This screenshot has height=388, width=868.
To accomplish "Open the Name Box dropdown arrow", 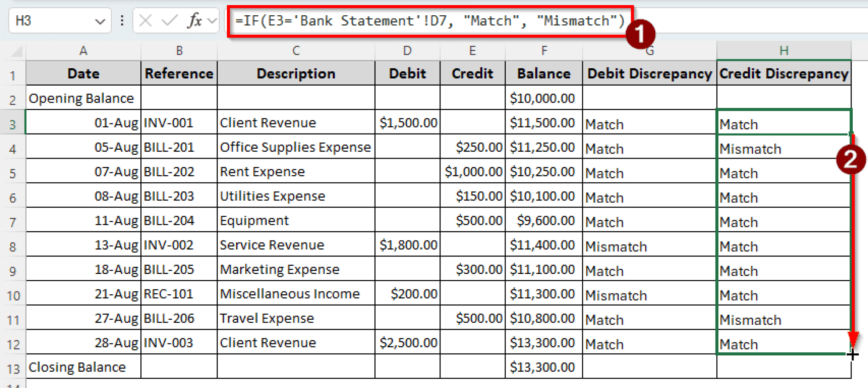I will [x=101, y=20].
